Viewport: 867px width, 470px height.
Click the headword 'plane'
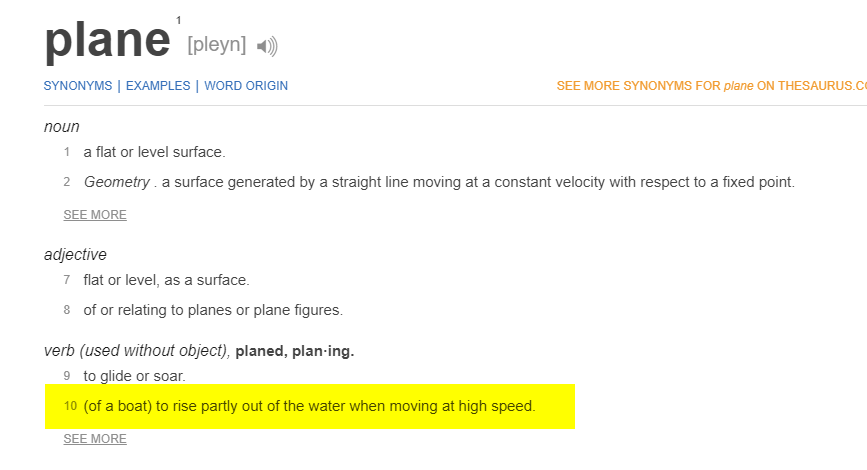108,40
